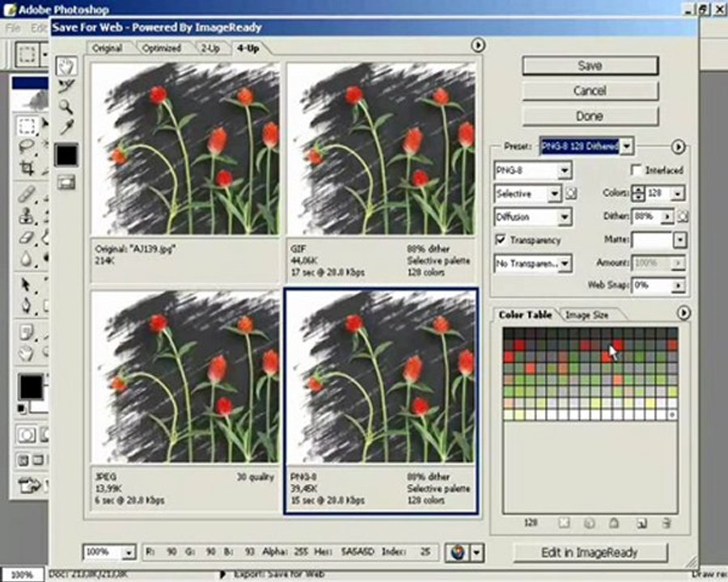Toggle slices visibility icon
Screen dimensions: 728x582
coord(66,183)
